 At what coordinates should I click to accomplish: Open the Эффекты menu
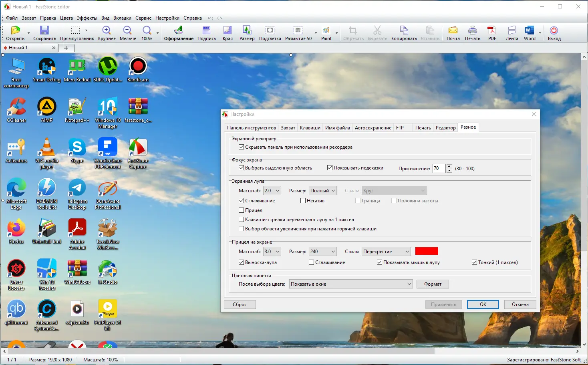[x=87, y=18]
